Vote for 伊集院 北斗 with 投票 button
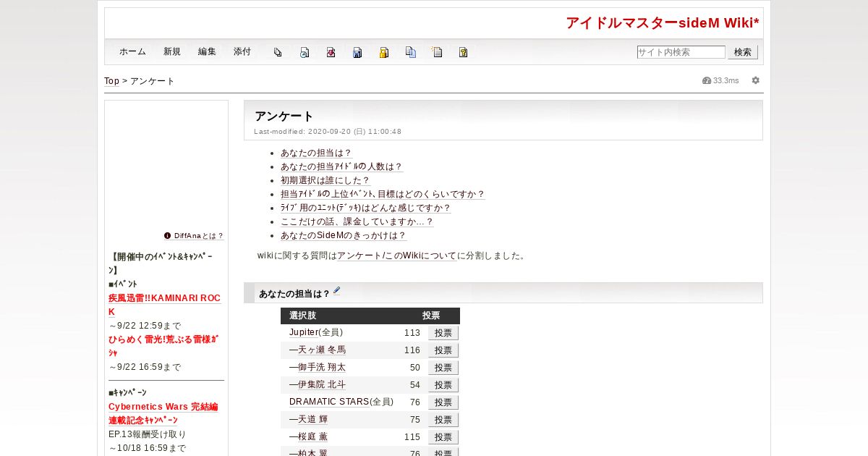The width and height of the screenshot is (868, 456). [x=443, y=385]
